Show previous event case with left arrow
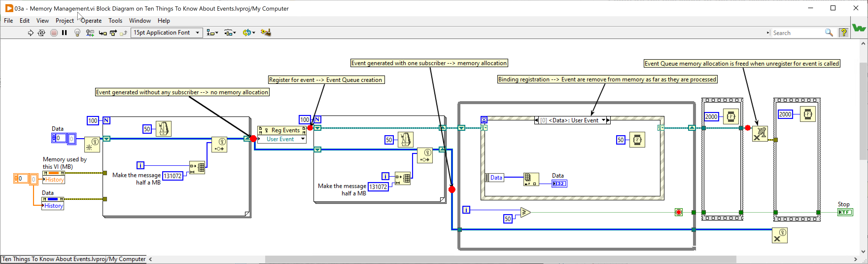The image size is (868, 264). 537,120
